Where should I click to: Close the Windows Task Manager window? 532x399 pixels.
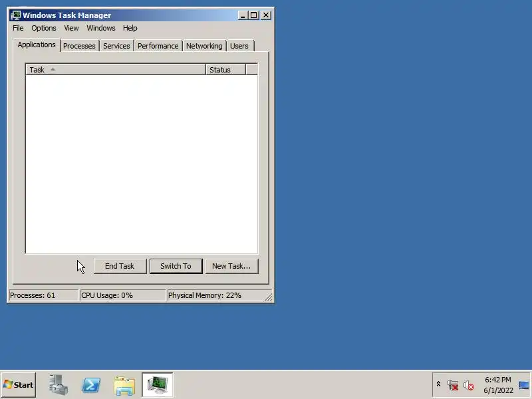click(265, 15)
